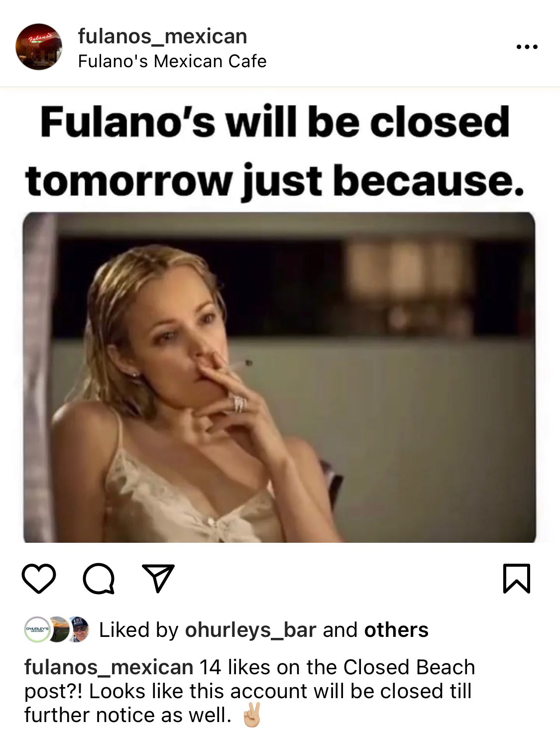Tap the peace sign emoji in the caption
The width and height of the screenshot is (560, 736).
251,716
